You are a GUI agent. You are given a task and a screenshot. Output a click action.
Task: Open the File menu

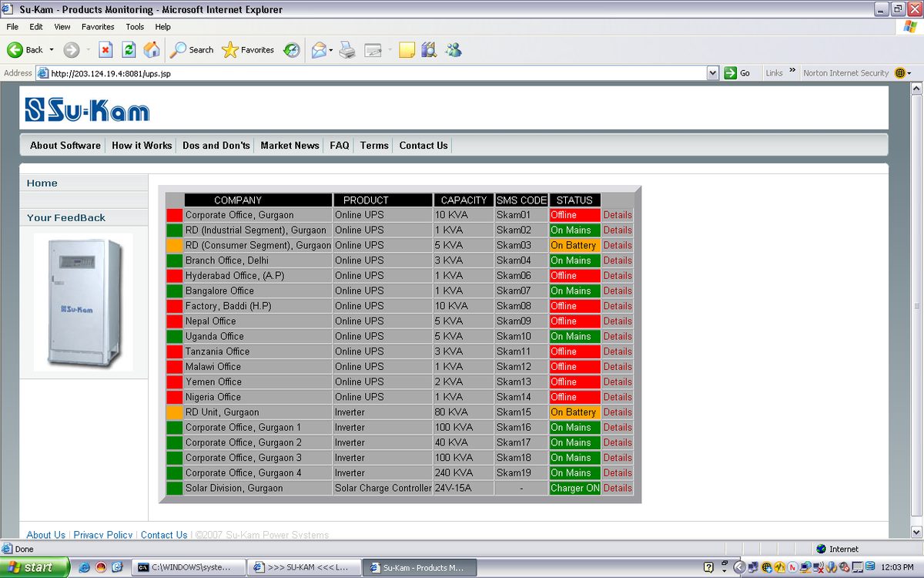coord(12,26)
